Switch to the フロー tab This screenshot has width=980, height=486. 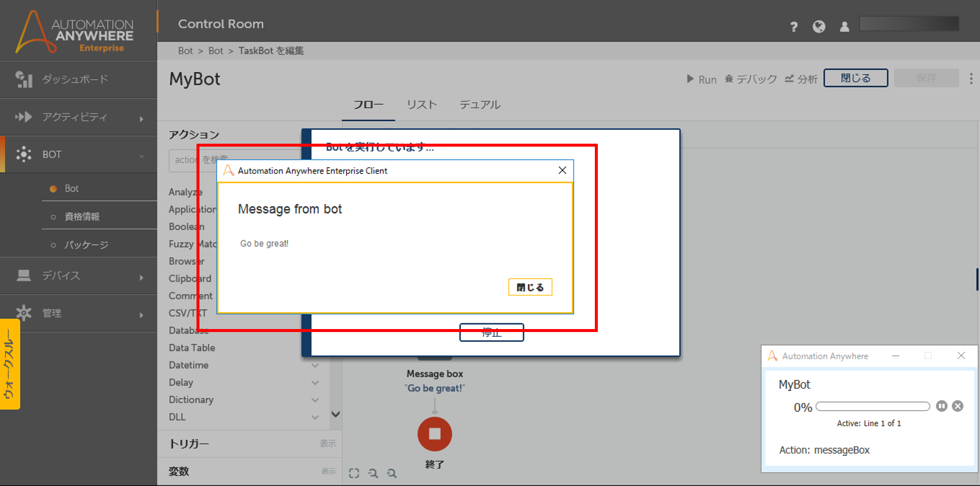tap(368, 105)
